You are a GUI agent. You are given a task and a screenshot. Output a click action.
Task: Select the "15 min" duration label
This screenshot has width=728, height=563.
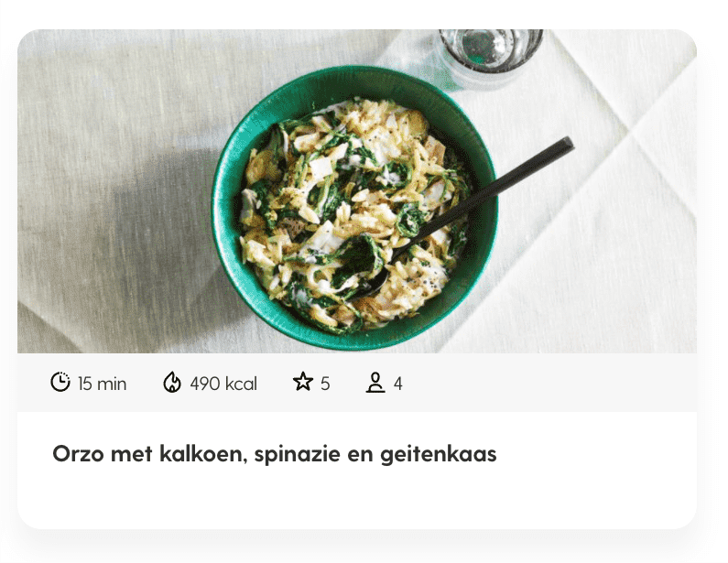[x=103, y=384]
